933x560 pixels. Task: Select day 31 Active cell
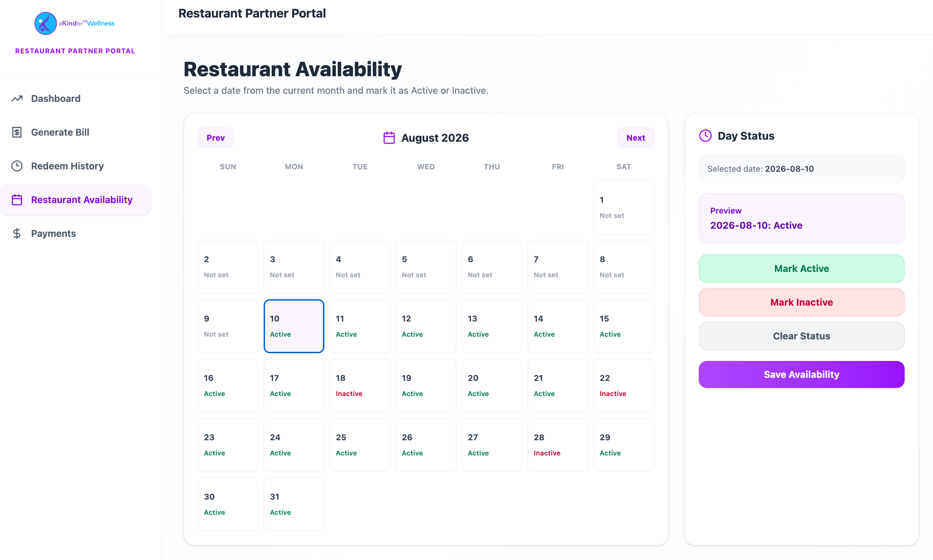coord(294,504)
